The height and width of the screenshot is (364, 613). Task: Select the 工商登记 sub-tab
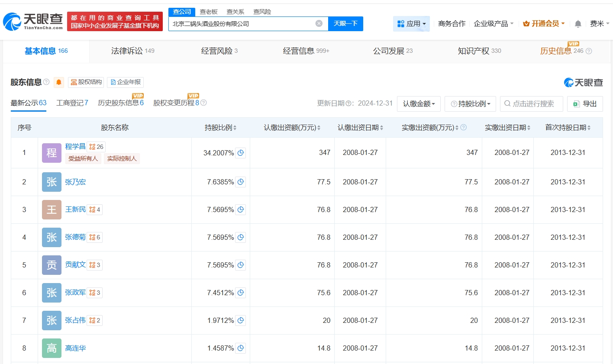click(x=72, y=103)
